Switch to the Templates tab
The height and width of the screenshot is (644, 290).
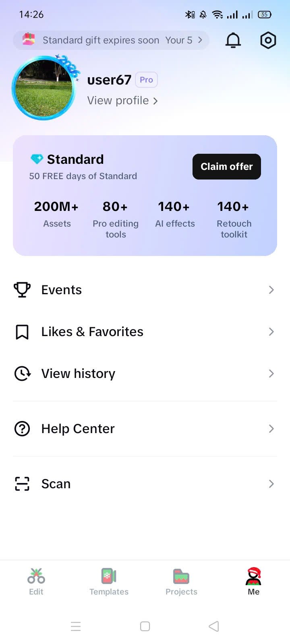tap(109, 582)
